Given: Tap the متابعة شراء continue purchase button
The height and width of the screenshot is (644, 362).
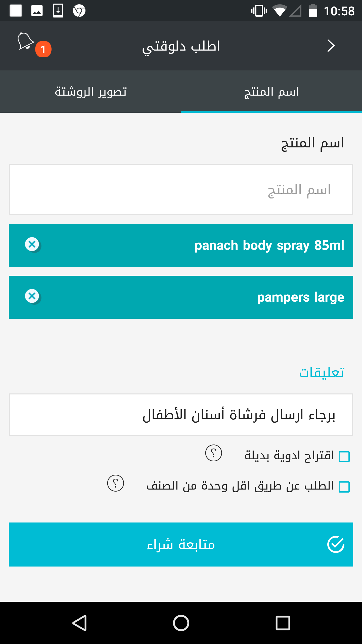Looking at the screenshot, I should [x=181, y=544].
